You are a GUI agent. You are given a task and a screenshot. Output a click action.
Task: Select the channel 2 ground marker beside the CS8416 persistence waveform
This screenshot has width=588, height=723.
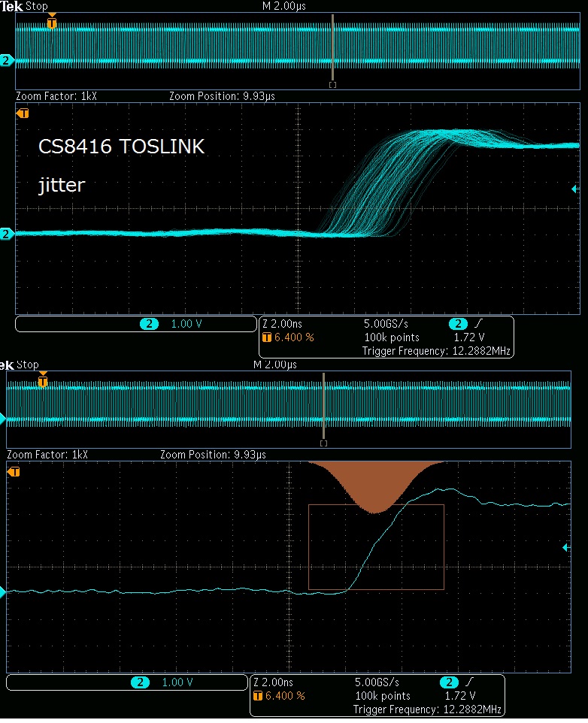(x=6, y=234)
